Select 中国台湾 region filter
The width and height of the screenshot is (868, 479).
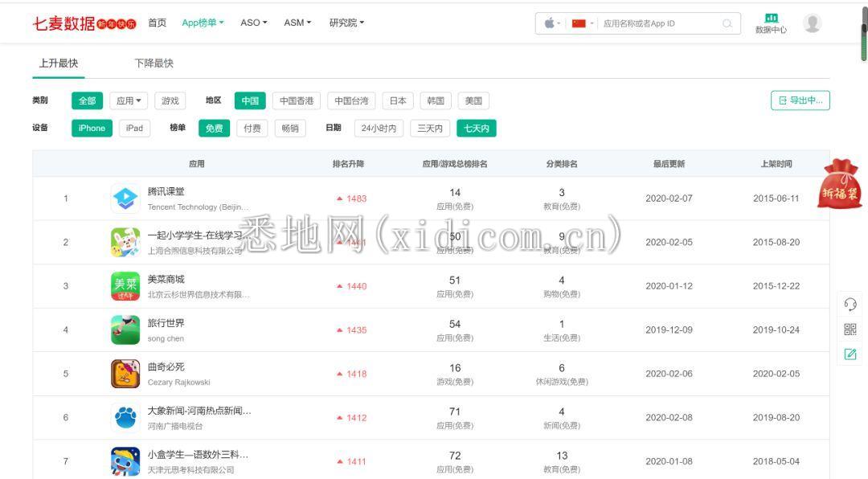pyautogui.click(x=351, y=100)
